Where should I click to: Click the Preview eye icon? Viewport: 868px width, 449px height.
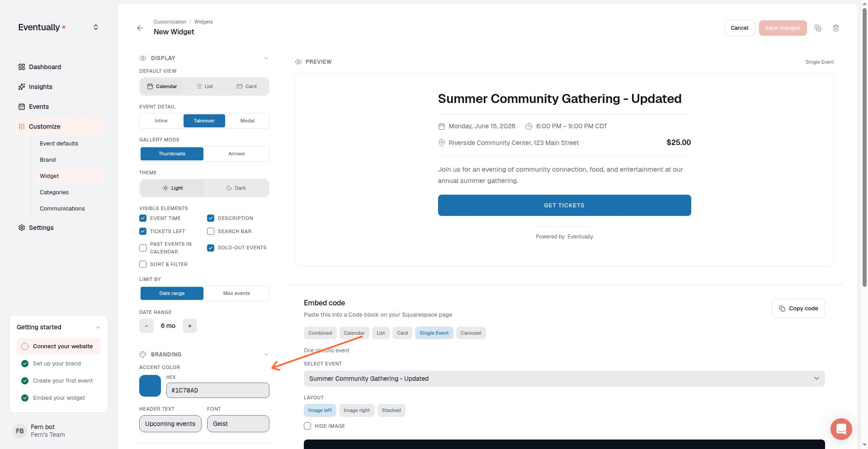click(298, 62)
